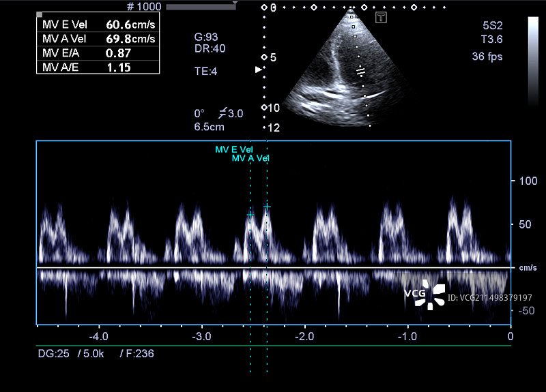Click the focus position arrow on depth scale
Screen dimensions: 546x392
(258, 70)
